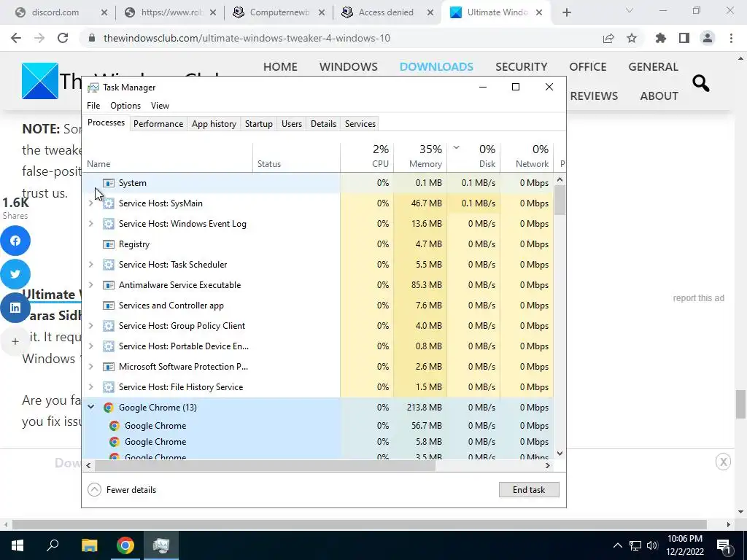Close the bottom ad banner X
The image size is (747, 560).
723,462
